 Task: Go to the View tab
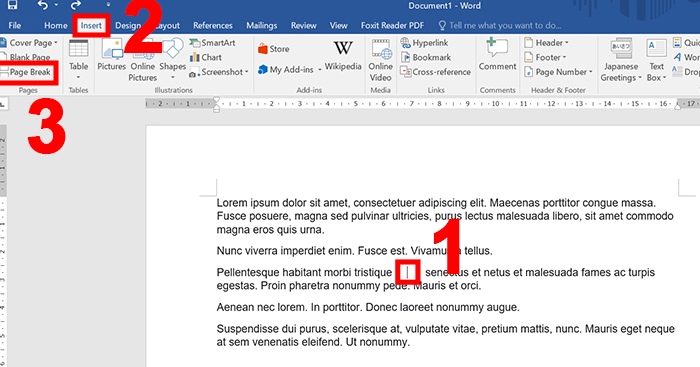[x=338, y=25]
